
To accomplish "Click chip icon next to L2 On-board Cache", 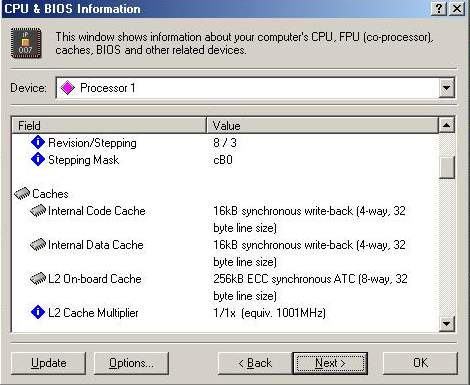I will [x=38, y=279].
